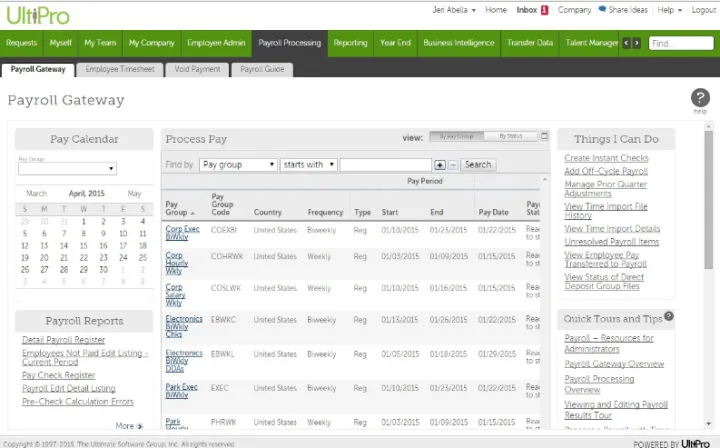This screenshot has height=448, width=720.
Task: Click the COHRWK pay group code cell
Action: [227, 257]
